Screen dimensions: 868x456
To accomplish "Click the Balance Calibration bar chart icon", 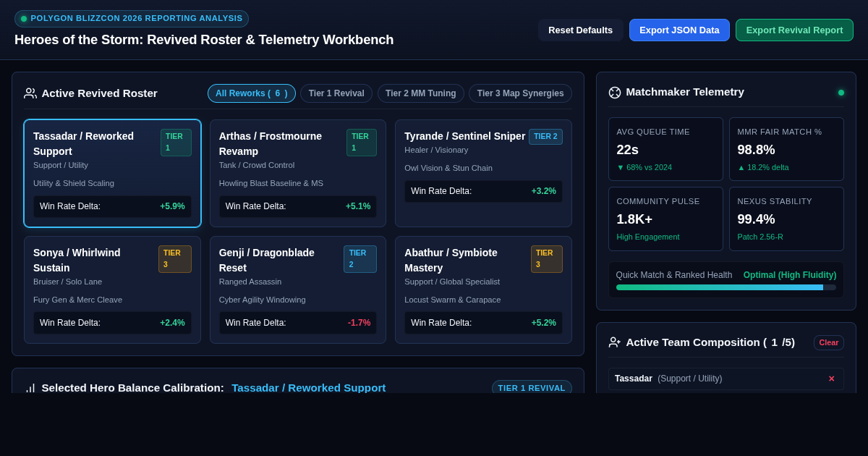I will click(30, 388).
